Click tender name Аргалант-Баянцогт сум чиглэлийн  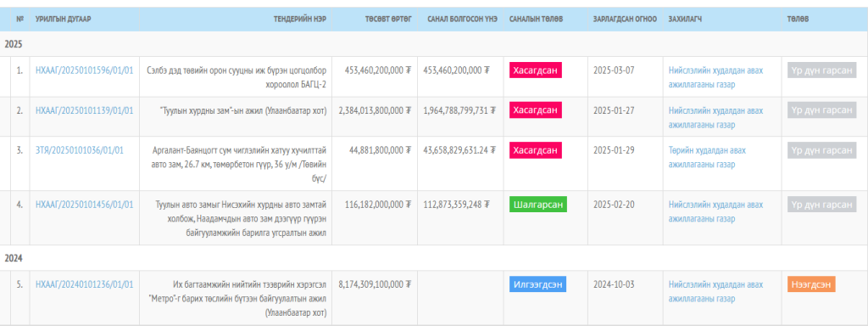click(239, 164)
